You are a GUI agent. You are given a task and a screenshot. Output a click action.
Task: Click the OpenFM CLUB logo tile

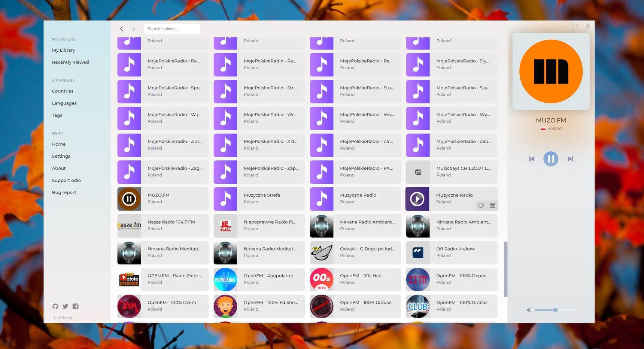coord(418,306)
